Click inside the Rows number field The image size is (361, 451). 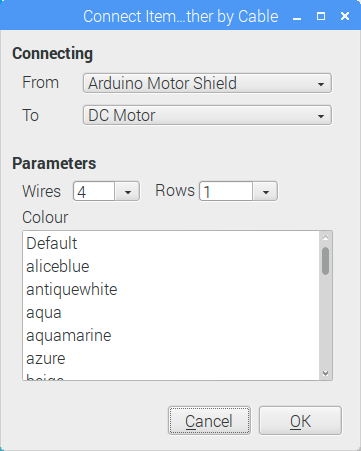coord(226,191)
